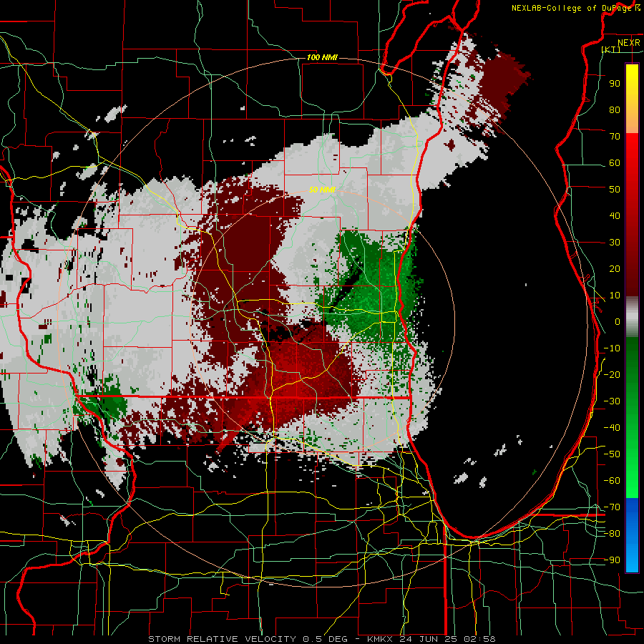Click the -40 value on the velocity scale
The height and width of the screenshot is (644, 644).
pos(612,428)
